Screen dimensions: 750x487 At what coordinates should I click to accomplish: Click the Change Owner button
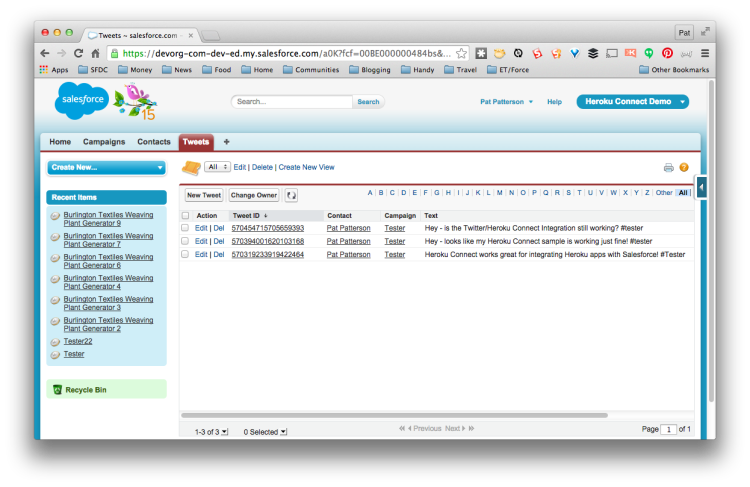254,195
